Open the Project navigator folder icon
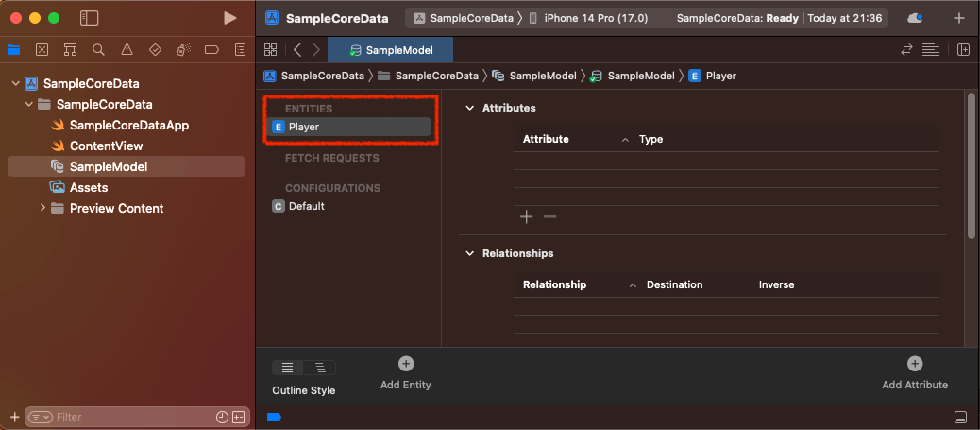 (x=13, y=50)
